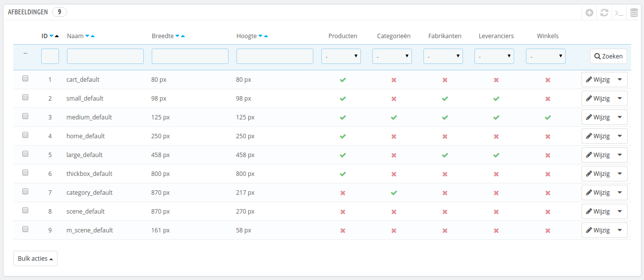Show the SQL query terminal icon
The height and width of the screenshot is (280, 644).
click(619, 13)
